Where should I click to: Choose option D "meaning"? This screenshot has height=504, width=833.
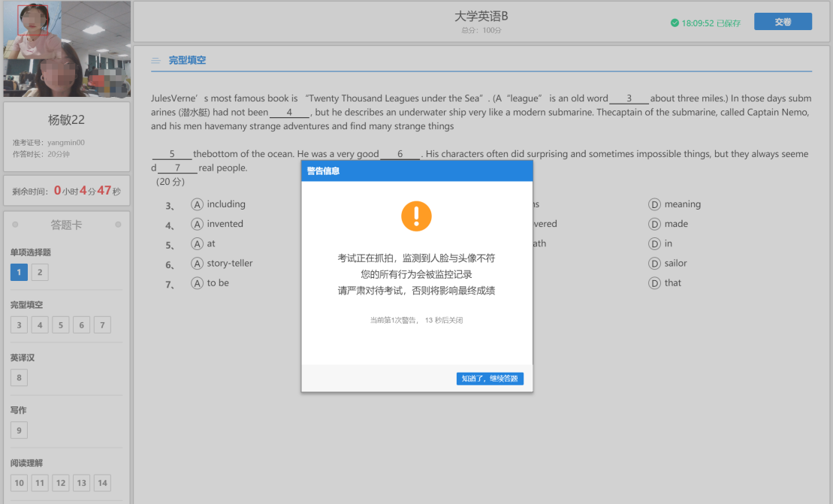tap(655, 204)
